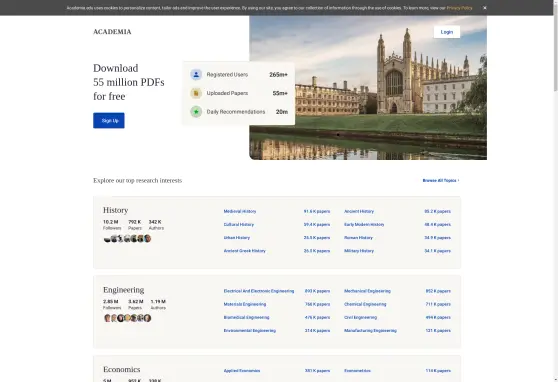Open Roman History topic

[358, 238]
